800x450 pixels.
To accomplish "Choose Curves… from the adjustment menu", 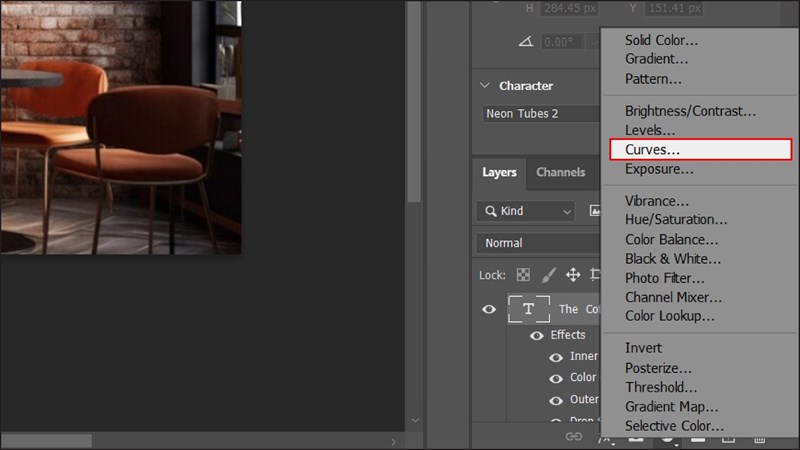I will (x=701, y=149).
